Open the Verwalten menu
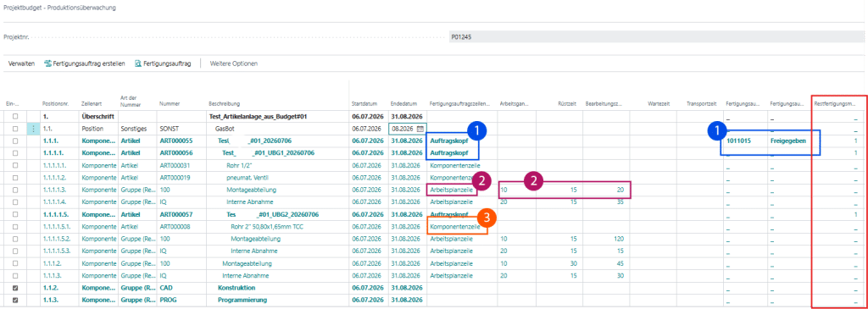 pos(21,63)
